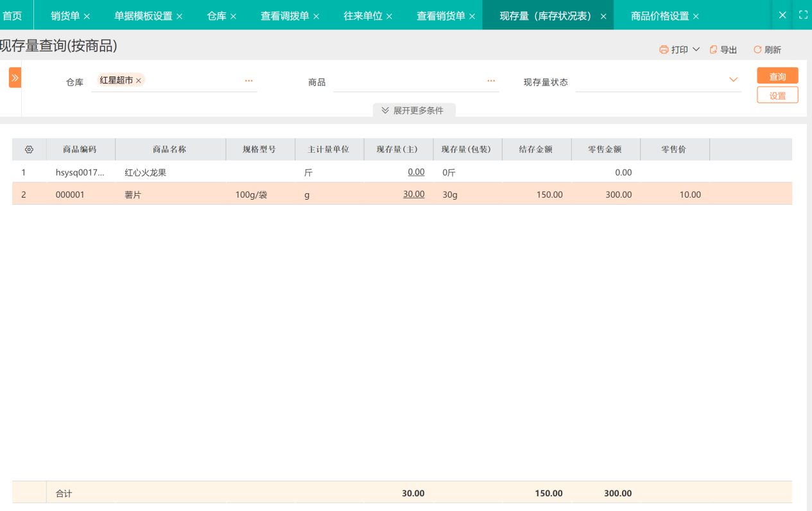Open the 打印 dropdown arrow
The image size is (812, 511).
tap(696, 49)
